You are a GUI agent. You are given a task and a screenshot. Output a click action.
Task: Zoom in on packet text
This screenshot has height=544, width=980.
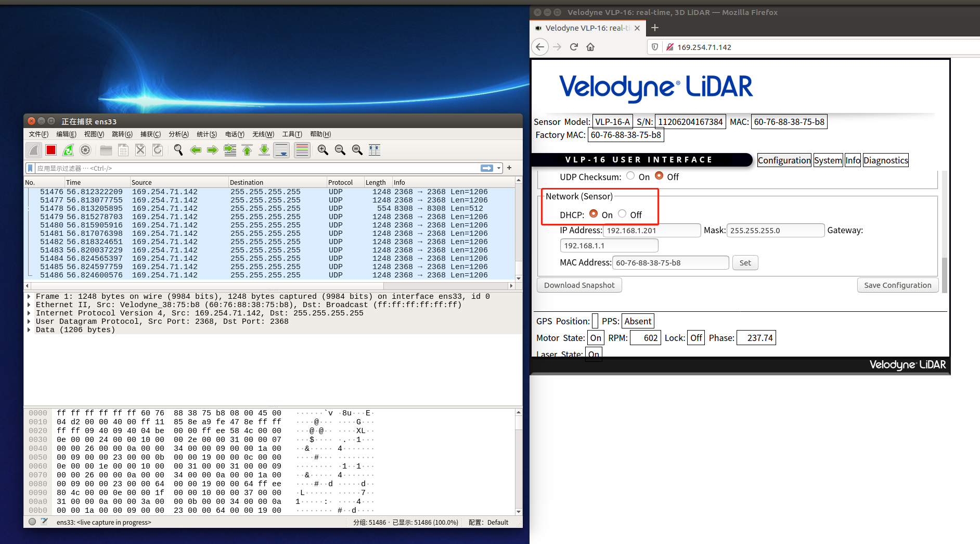[x=323, y=150]
